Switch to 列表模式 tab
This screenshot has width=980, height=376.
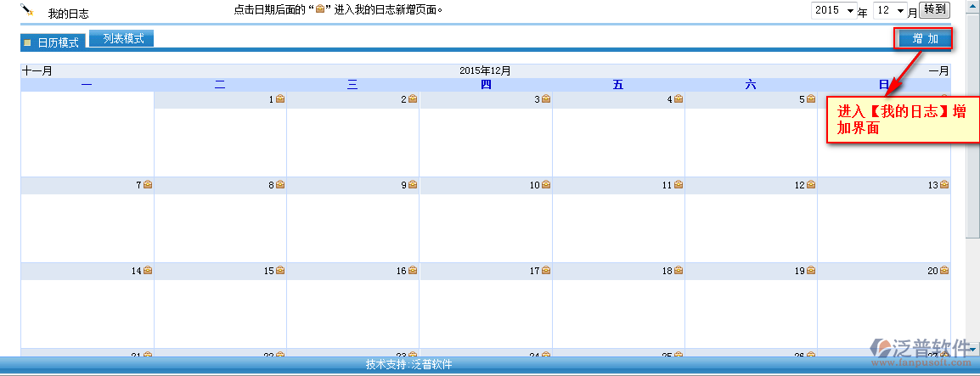[x=122, y=38]
